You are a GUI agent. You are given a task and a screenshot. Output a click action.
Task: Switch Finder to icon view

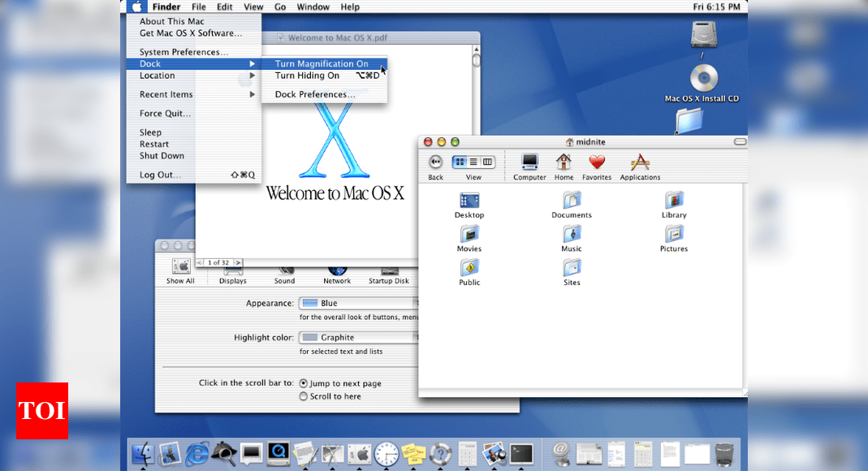pos(460,162)
